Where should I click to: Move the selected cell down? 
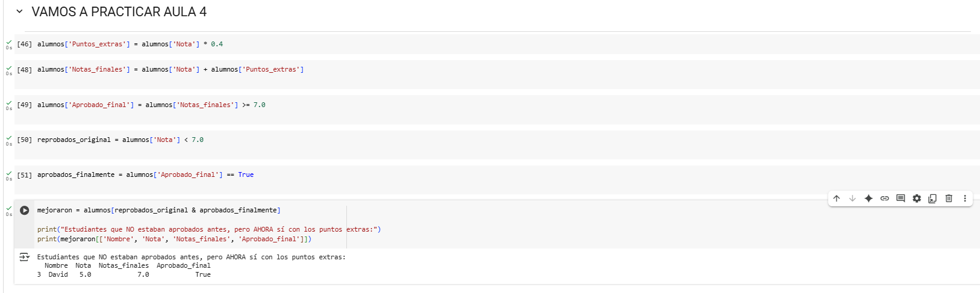(852, 199)
